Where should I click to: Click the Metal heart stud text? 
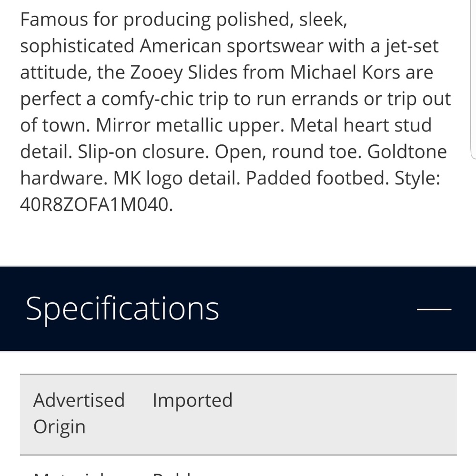361,125
